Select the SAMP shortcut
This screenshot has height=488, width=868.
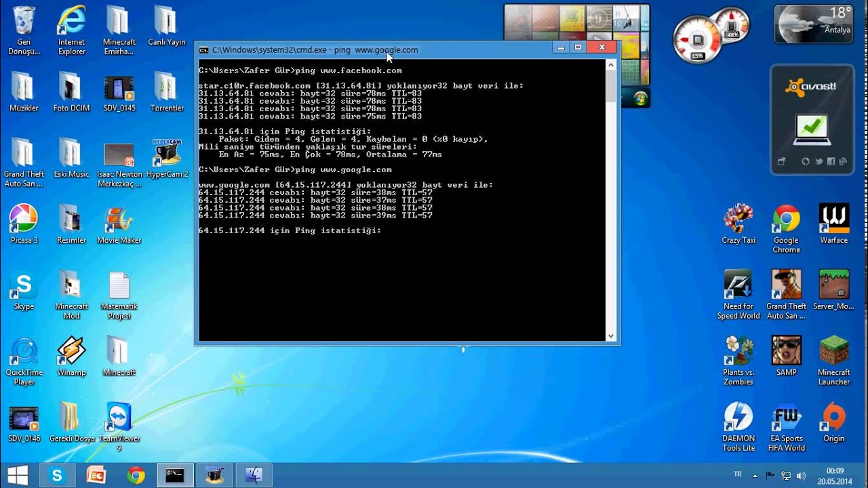(x=786, y=356)
